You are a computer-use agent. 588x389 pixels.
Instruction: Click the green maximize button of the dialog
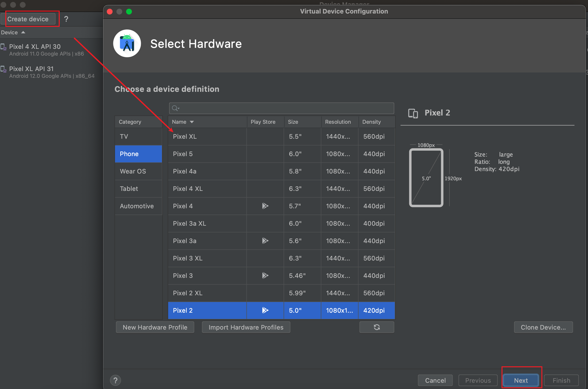tap(129, 12)
